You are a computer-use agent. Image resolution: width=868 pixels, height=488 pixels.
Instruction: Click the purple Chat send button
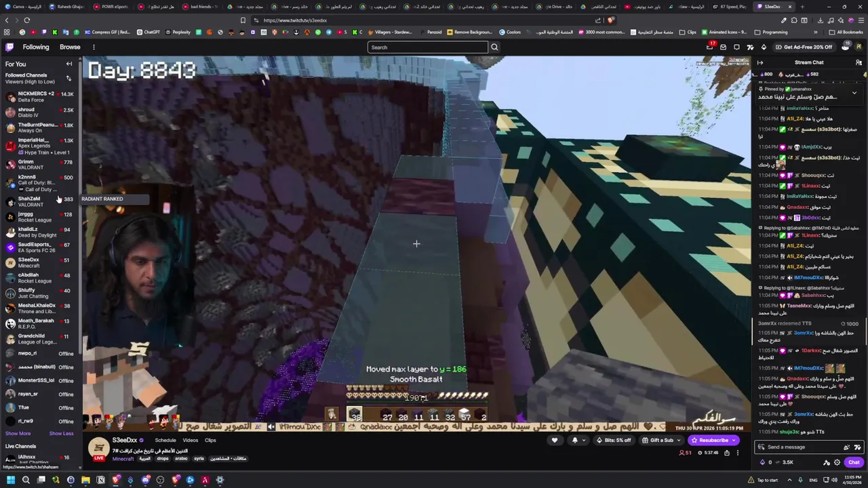(x=854, y=463)
